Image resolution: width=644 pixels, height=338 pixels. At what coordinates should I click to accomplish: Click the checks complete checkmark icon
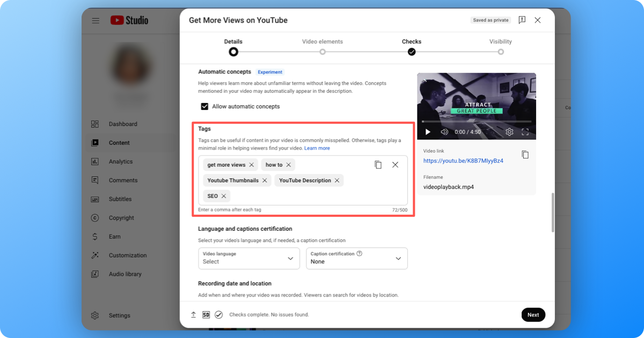click(218, 315)
